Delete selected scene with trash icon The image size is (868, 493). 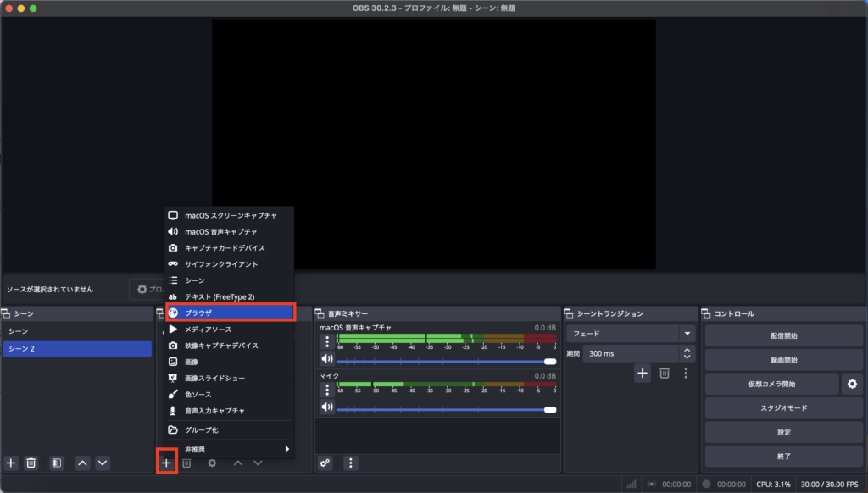[x=31, y=463]
